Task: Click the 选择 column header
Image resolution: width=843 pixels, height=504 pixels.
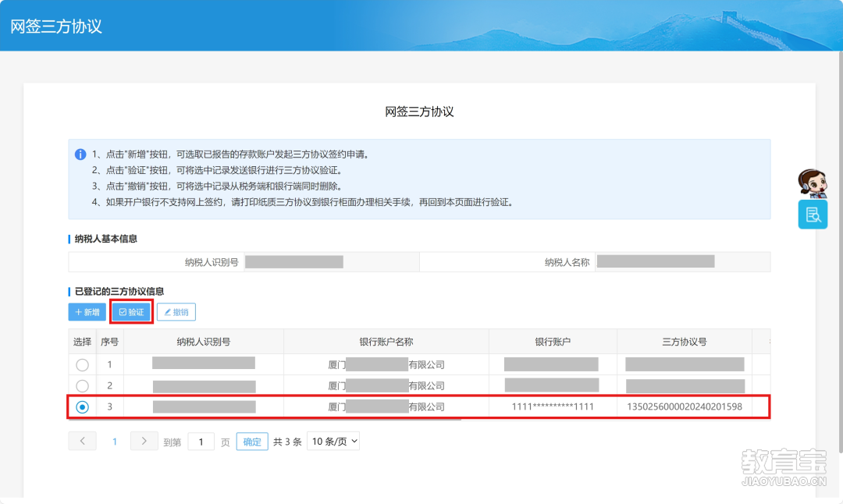Action: coord(82,342)
